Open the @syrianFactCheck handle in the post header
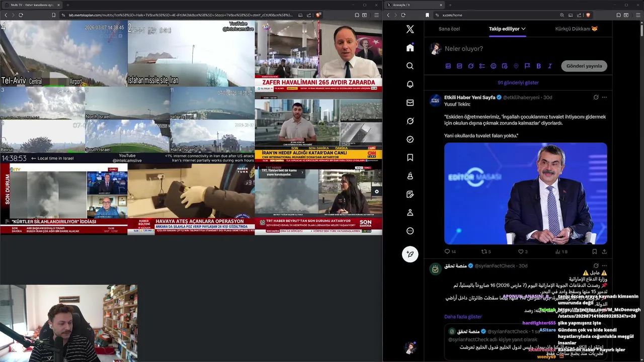This screenshot has width=644, height=362. 495,265
